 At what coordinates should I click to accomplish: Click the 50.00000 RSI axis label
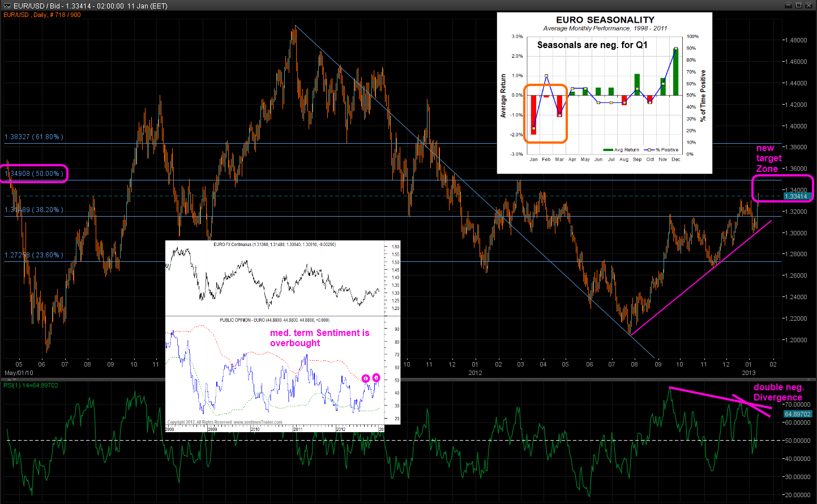click(797, 441)
